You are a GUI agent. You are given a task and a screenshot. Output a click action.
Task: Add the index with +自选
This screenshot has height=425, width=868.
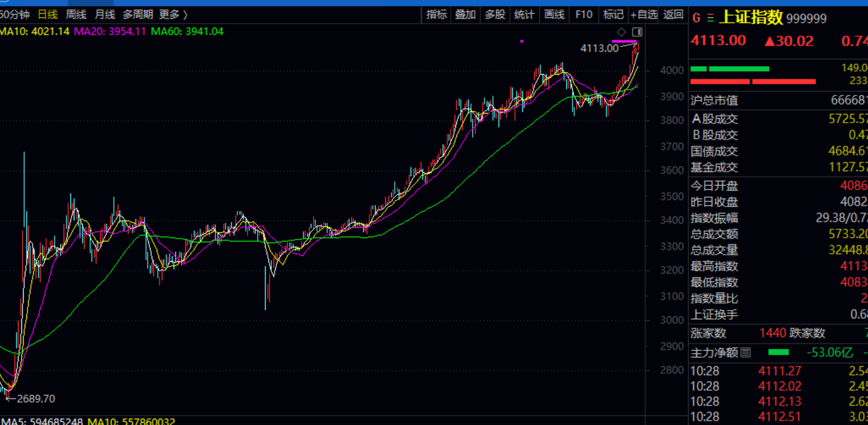644,15
